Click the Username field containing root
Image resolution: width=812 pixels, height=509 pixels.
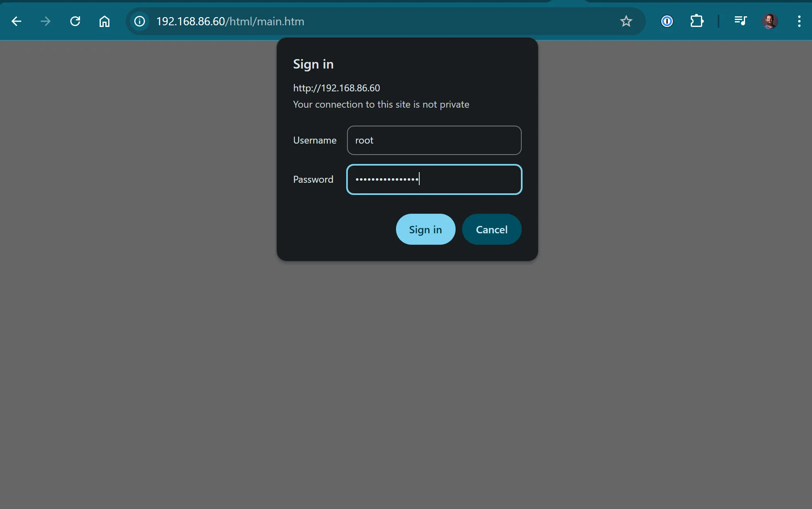click(434, 140)
